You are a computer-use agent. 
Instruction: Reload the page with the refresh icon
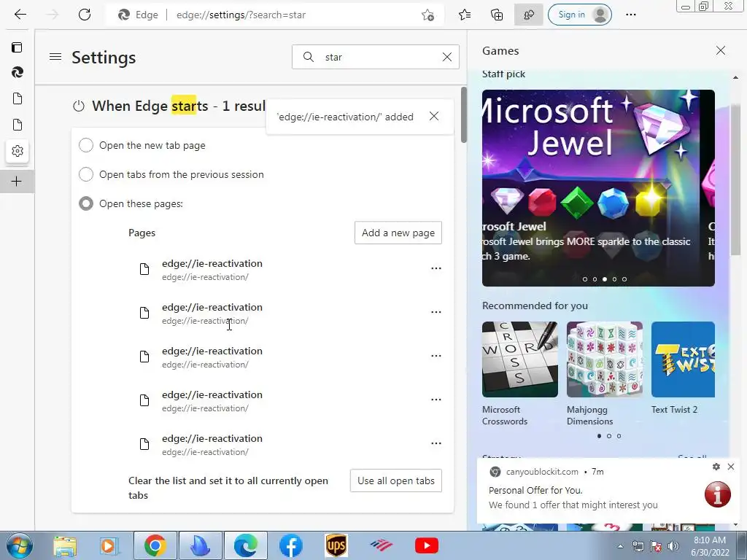[x=85, y=15]
